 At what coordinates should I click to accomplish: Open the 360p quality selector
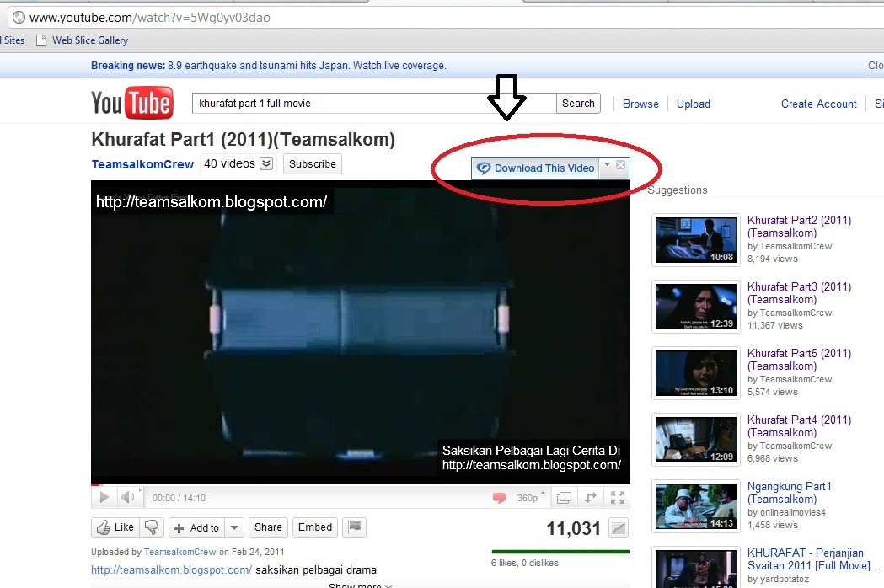point(531,498)
